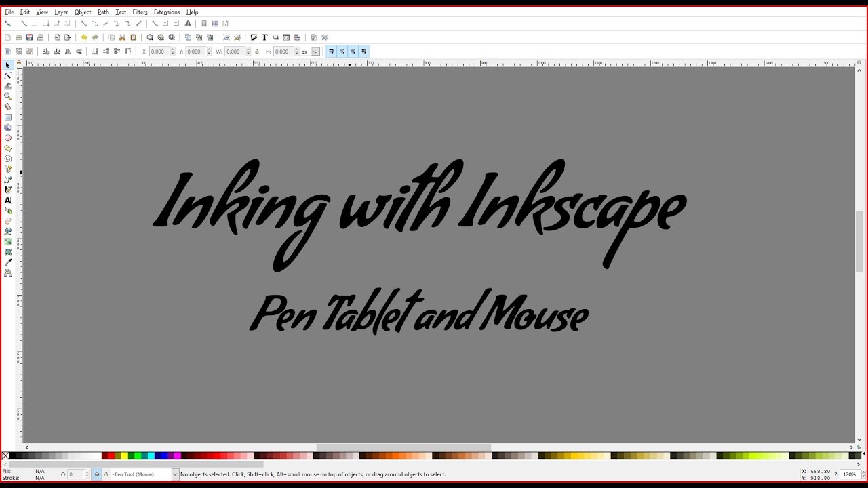
Task: Select the Eraser tool
Action: coord(7,221)
